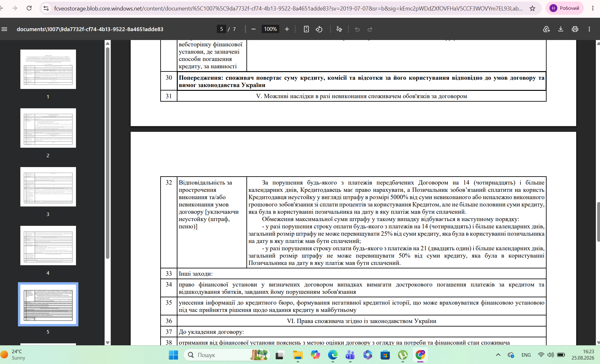Bookmark this page with the star
Viewport: 600px width, 364px height.
pyautogui.click(x=532, y=8)
